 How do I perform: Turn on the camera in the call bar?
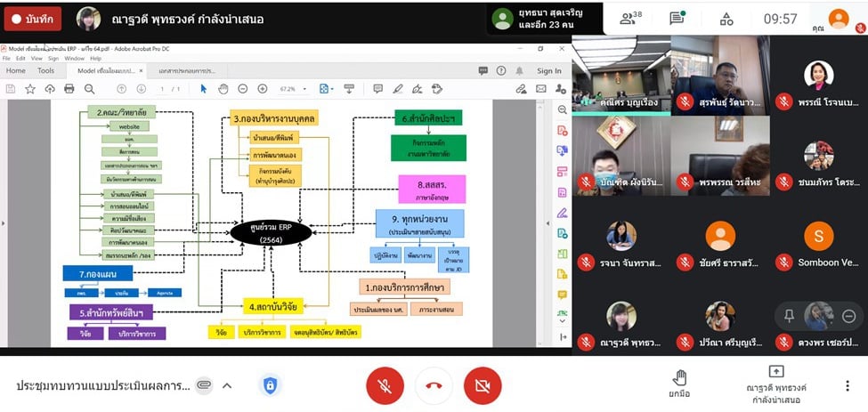(483, 385)
